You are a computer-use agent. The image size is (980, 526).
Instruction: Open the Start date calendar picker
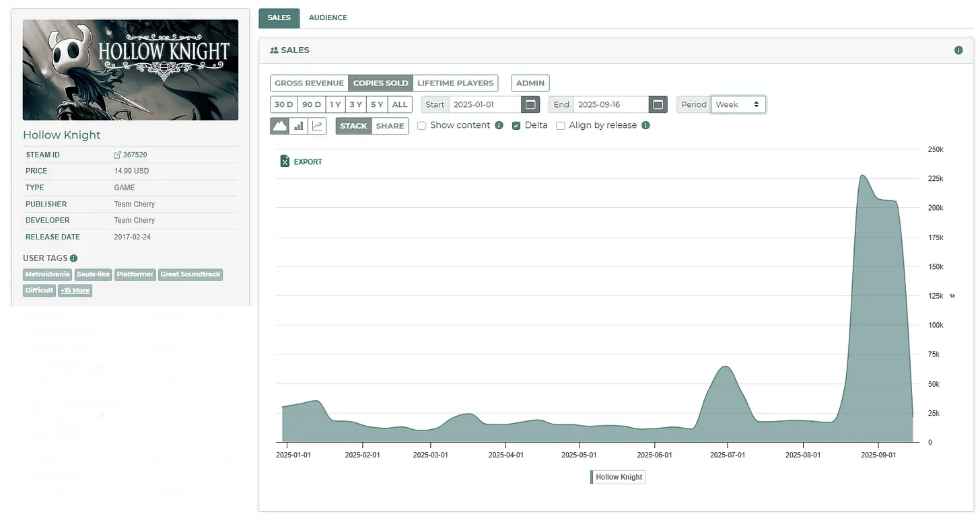click(530, 104)
